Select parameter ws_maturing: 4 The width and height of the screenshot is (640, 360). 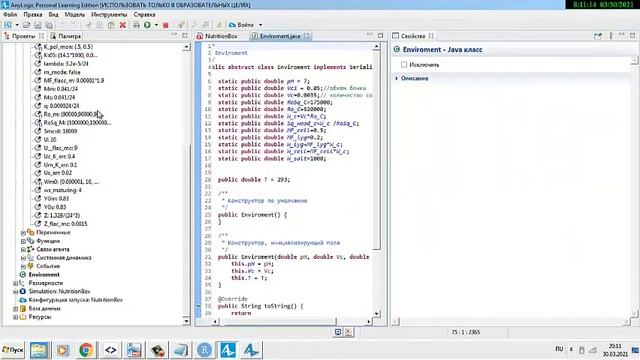click(62, 190)
